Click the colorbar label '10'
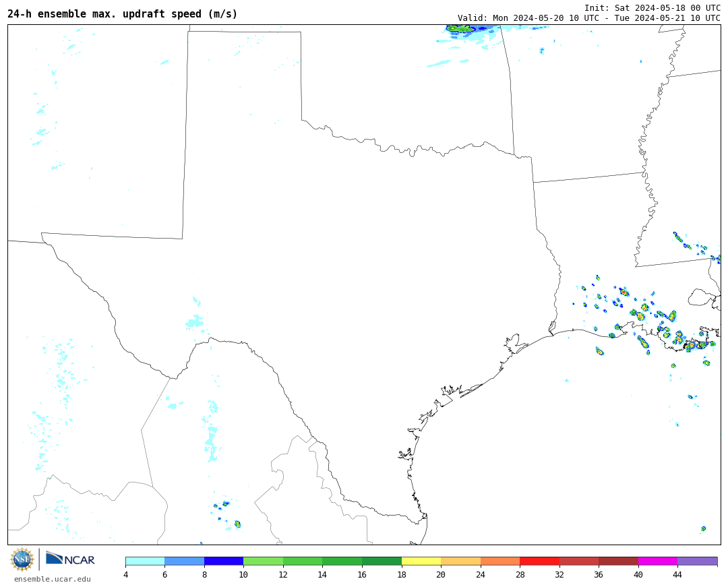The height and width of the screenshot is (587, 728). tap(243, 574)
